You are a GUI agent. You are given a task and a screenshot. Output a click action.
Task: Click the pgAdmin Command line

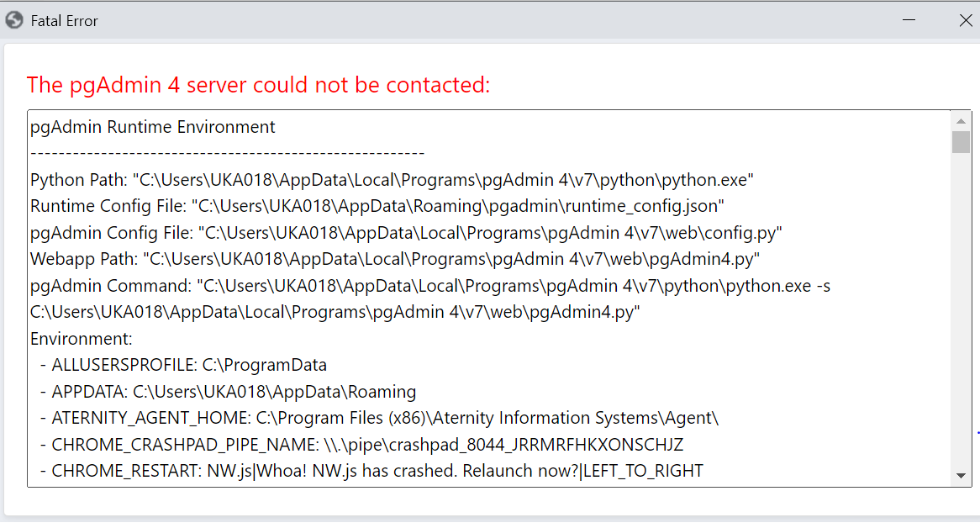pos(430,298)
